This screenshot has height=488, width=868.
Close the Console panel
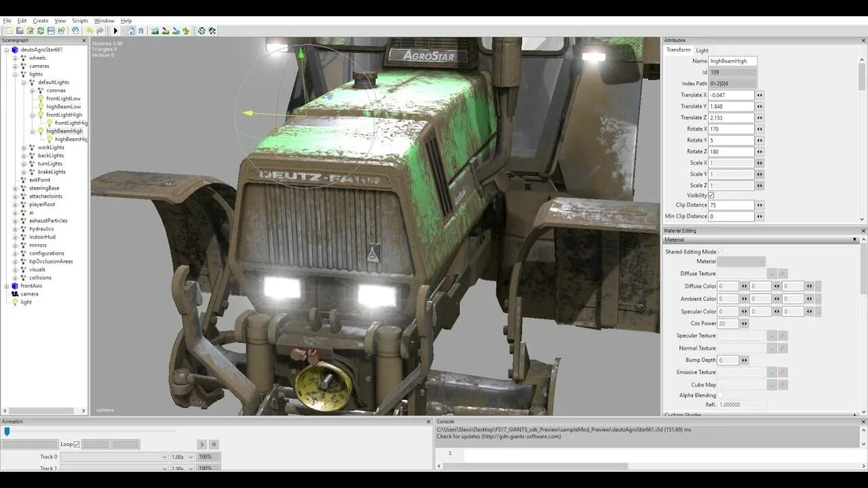pos(863,422)
